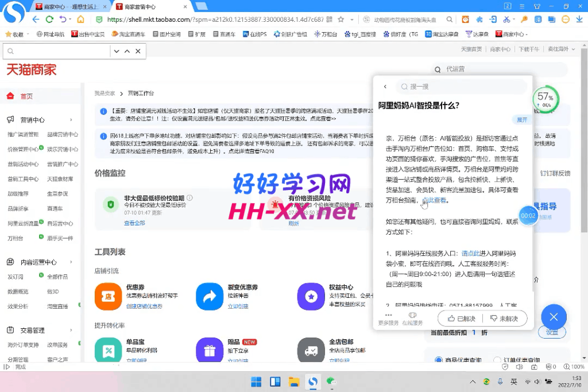The height and width of the screenshot is (392, 588).
Task: Open the 收藏 favorites dropdown
Action: (x=17, y=34)
